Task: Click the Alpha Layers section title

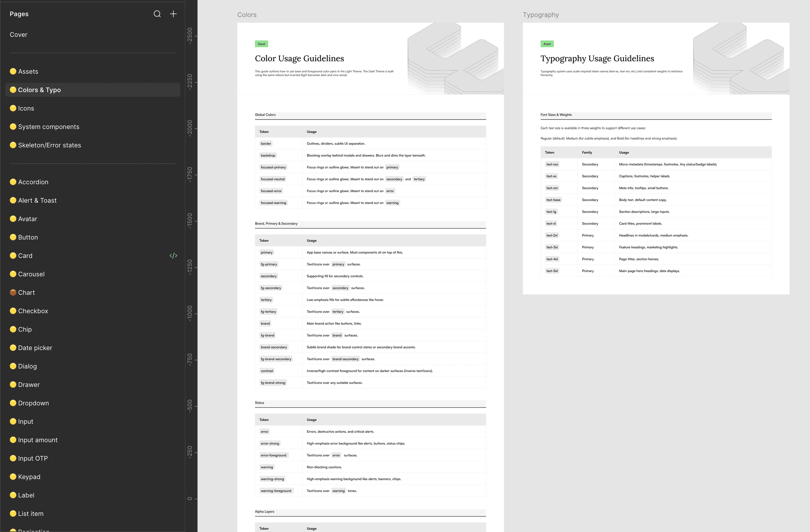Action: pos(264,512)
